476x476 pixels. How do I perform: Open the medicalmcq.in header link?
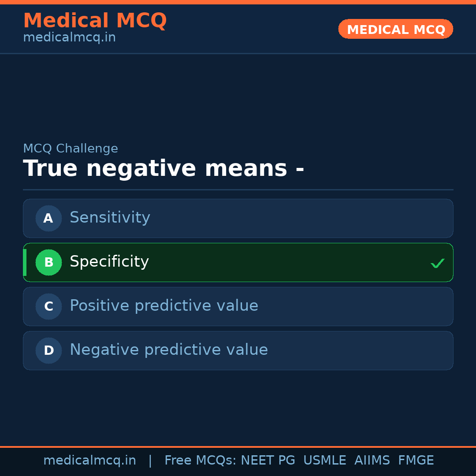pyautogui.click(x=69, y=38)
